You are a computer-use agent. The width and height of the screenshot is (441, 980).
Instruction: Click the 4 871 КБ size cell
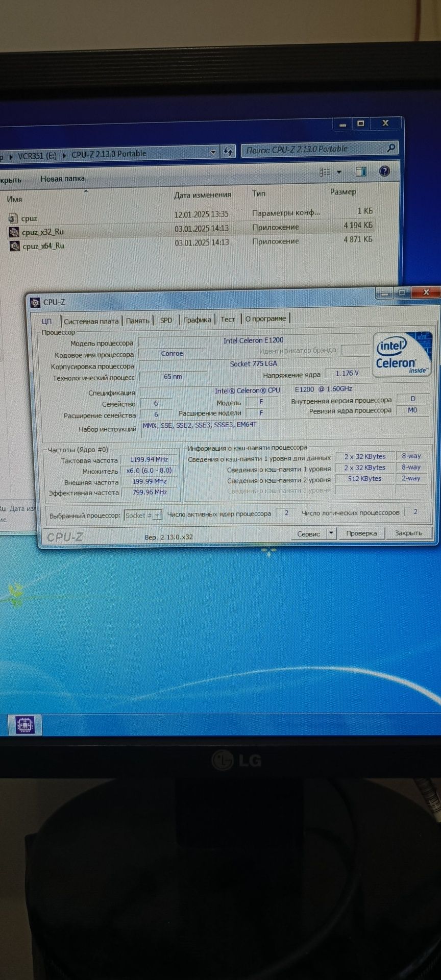click(358, 239)
